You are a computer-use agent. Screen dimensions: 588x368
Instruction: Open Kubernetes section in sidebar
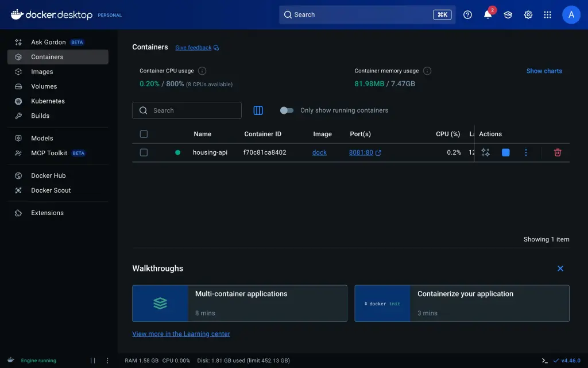pyautogui.click(x=58, y=101)
